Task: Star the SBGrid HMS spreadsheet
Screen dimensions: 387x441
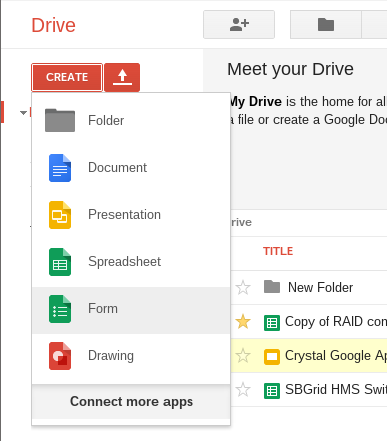Action: (x=243, y=390)
